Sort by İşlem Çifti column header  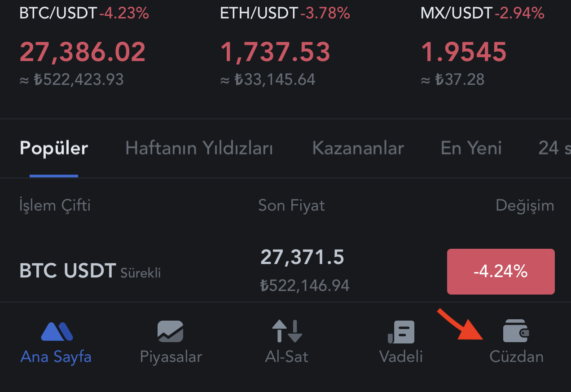[55, 206]
